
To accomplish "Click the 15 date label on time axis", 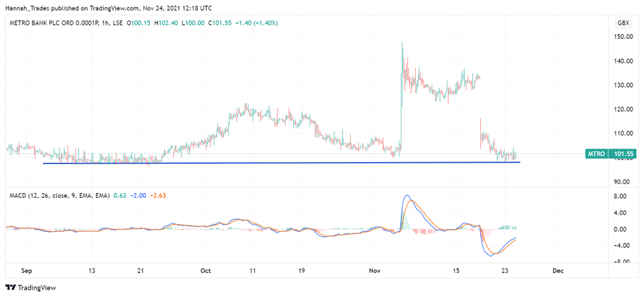I will pos(456,271).
